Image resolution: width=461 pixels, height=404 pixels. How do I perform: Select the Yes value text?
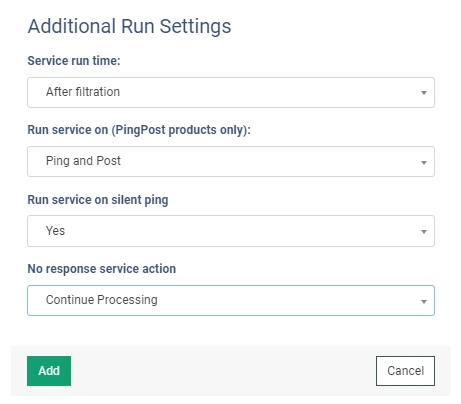click(x=55, y=231)
